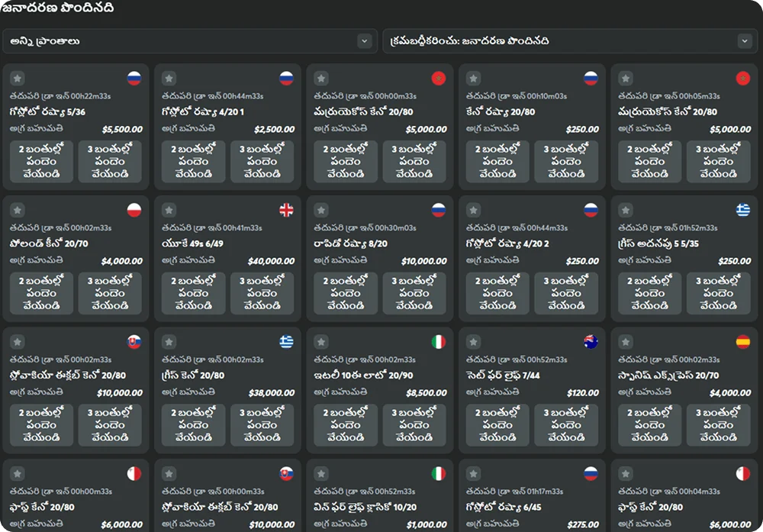
Task: Click Russia flag on Keno Russia 20/80 card
Action: click(x=591, y=79)
